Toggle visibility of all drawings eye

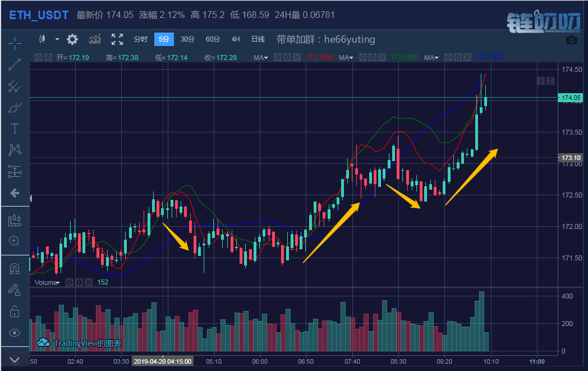[x=15, y=333]
